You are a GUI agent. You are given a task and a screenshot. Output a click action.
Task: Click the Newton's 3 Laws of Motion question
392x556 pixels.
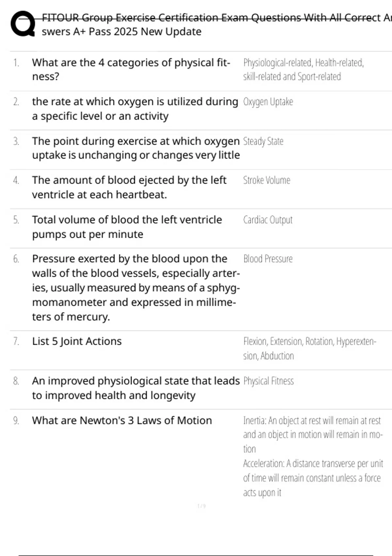tap(122, 420)
